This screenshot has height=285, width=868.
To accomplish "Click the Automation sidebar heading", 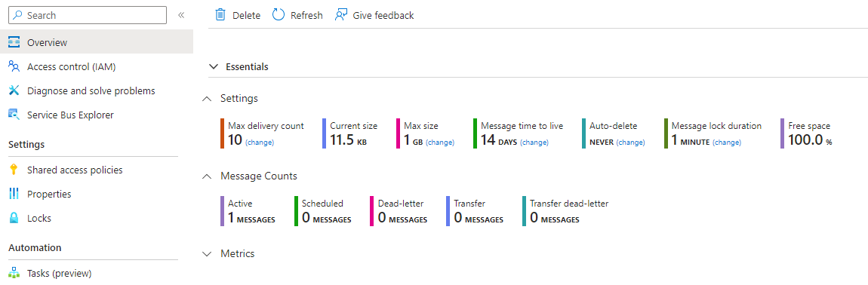I will point(35,248).
